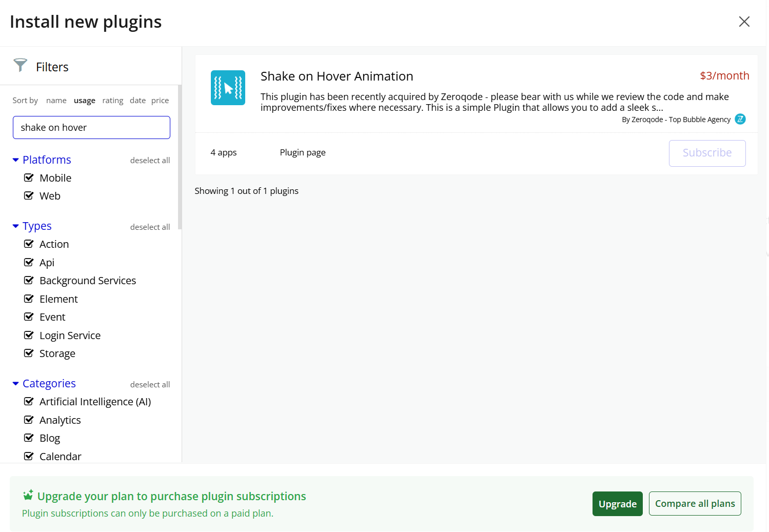
Task: Uncheck the Mobile platform checkbox
Action: (29, 178)
